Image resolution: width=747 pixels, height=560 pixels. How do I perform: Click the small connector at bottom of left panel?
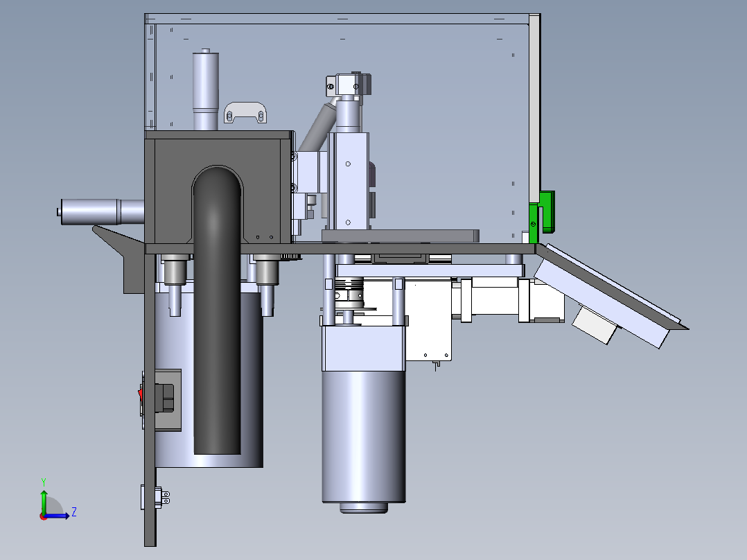pyautogui.click(x=155, y=497)
